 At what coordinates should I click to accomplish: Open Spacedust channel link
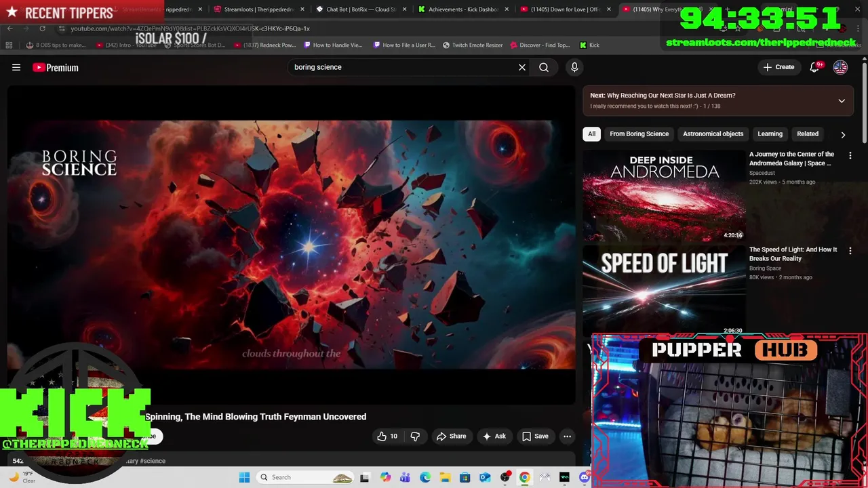click(762, 173)
